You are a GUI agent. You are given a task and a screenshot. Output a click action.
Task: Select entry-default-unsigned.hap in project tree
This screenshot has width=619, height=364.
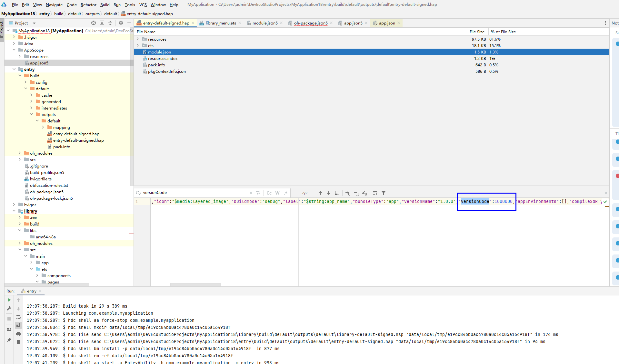point(78,140)
